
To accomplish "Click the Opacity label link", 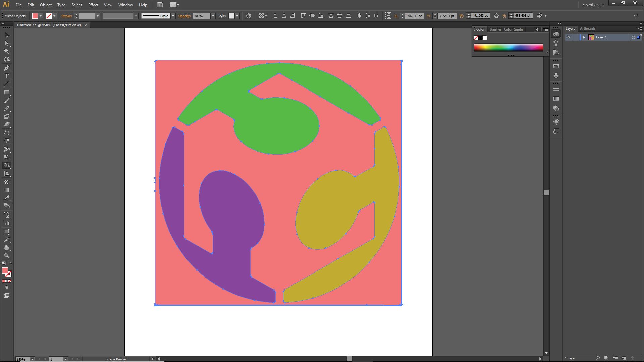I will pyautogui.click(x=184, y=16).
